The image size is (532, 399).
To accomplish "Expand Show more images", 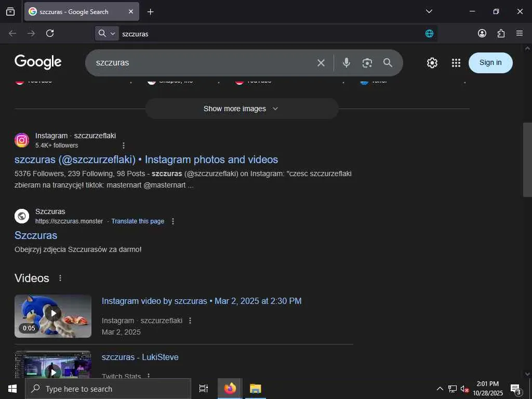I will point(242,109).
